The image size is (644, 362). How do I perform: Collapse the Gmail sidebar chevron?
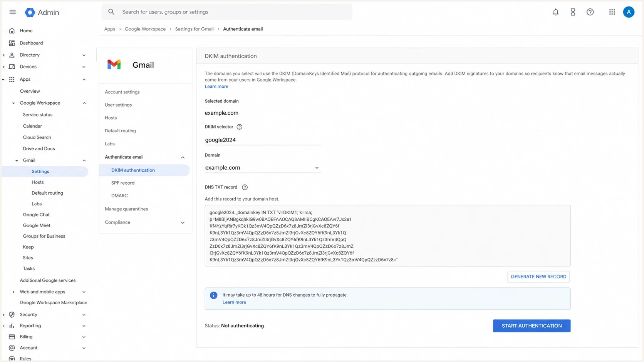pyautogui.click(x=84, y=160)
